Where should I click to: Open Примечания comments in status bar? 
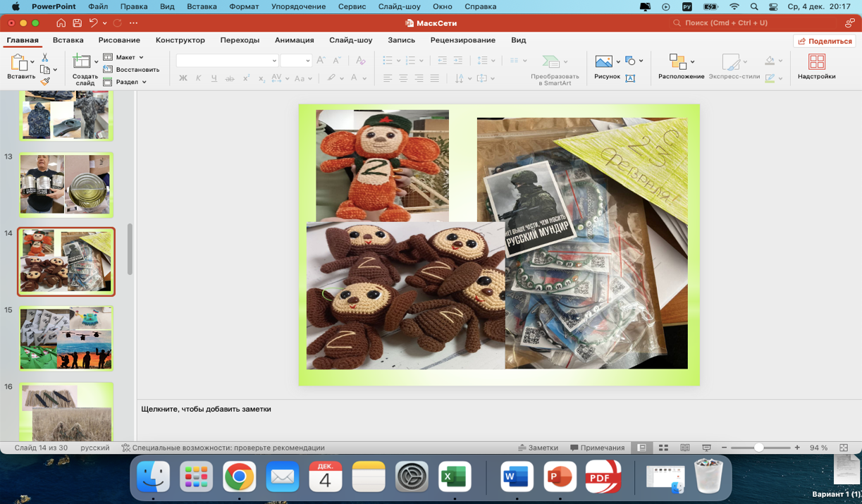[598, 448]
